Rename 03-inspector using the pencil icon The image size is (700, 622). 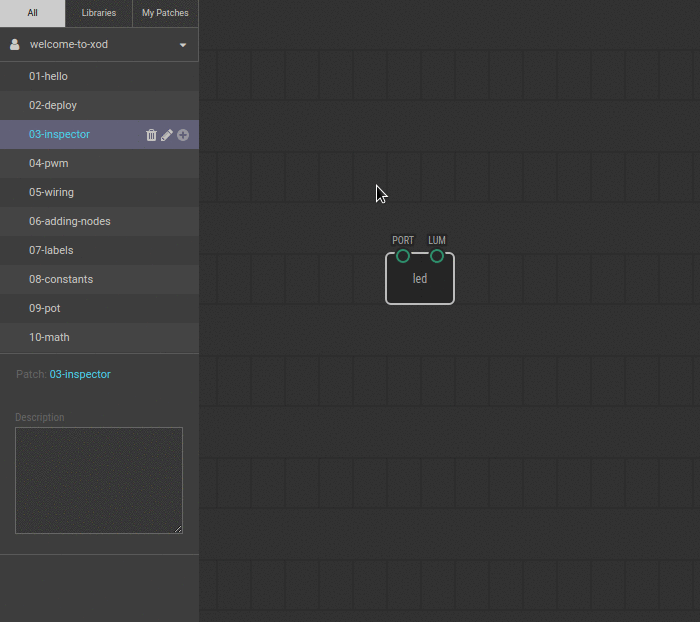167,135
